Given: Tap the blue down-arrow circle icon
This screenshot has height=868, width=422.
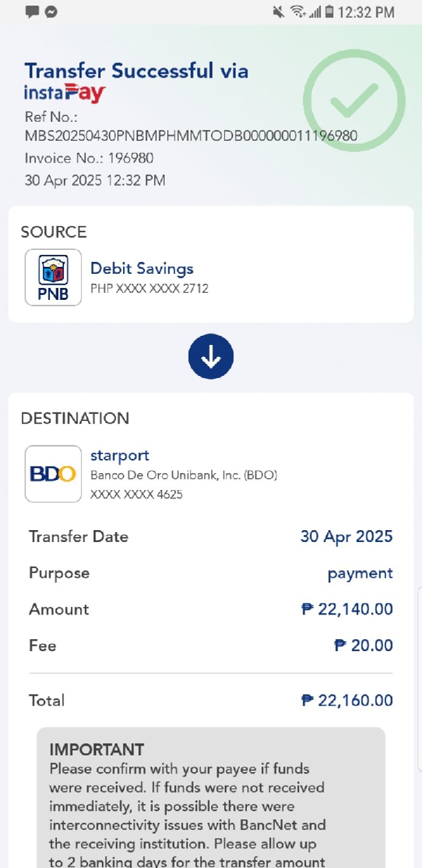Looking at the screenshot, I should [211, 358].
